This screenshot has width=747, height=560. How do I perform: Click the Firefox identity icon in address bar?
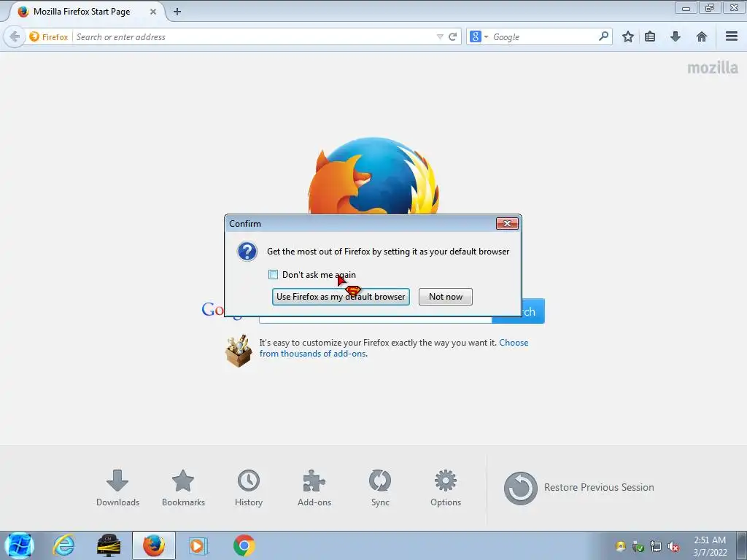point(48,36)
